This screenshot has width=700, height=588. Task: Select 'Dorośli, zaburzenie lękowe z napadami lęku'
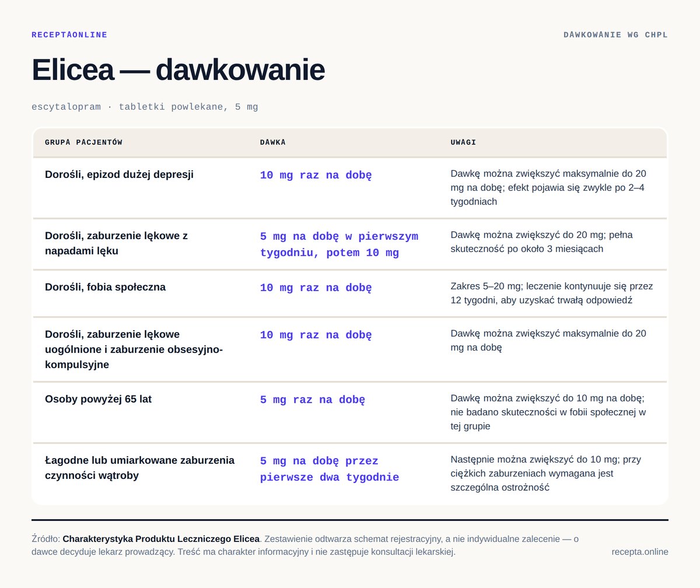116,243
